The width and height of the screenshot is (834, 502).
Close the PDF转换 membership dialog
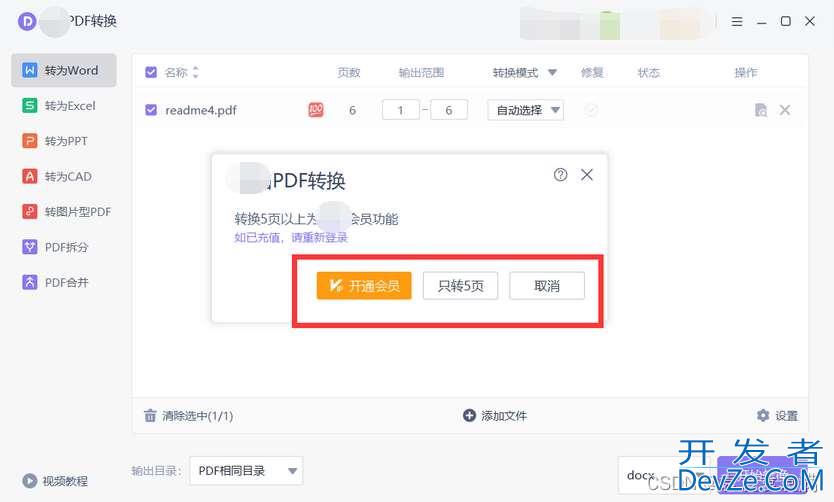587,174
